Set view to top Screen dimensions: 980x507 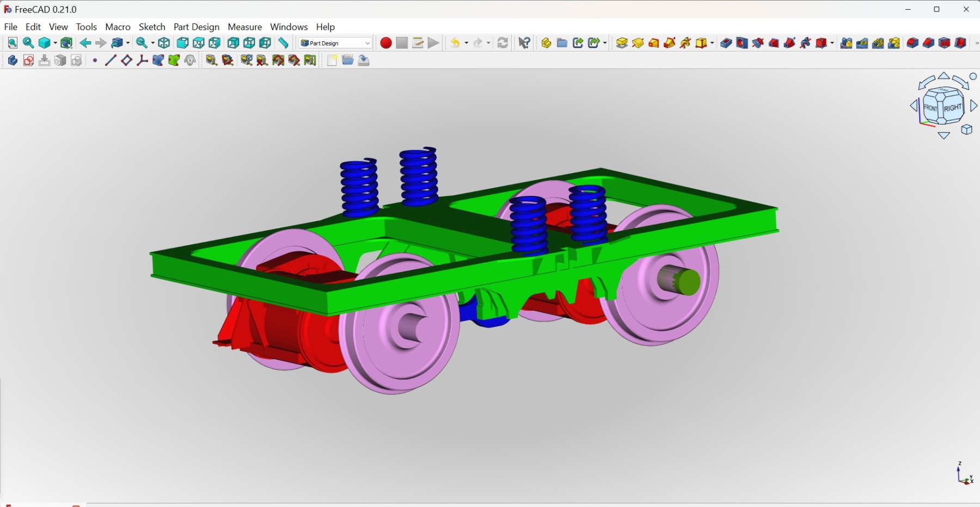(199, 43)
